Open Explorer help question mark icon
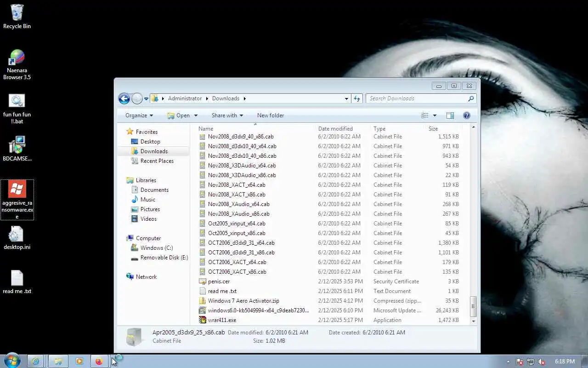This screenshot has height=368, width=588. point(467,115)
